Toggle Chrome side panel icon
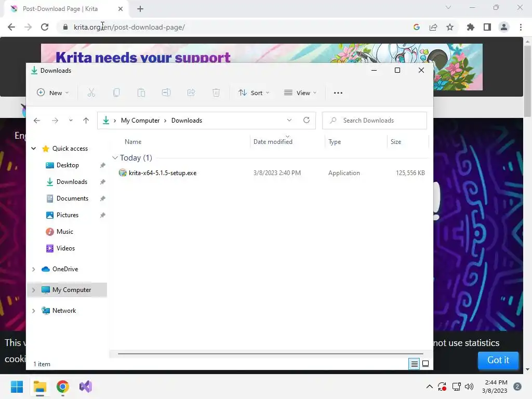 point(487,27)
